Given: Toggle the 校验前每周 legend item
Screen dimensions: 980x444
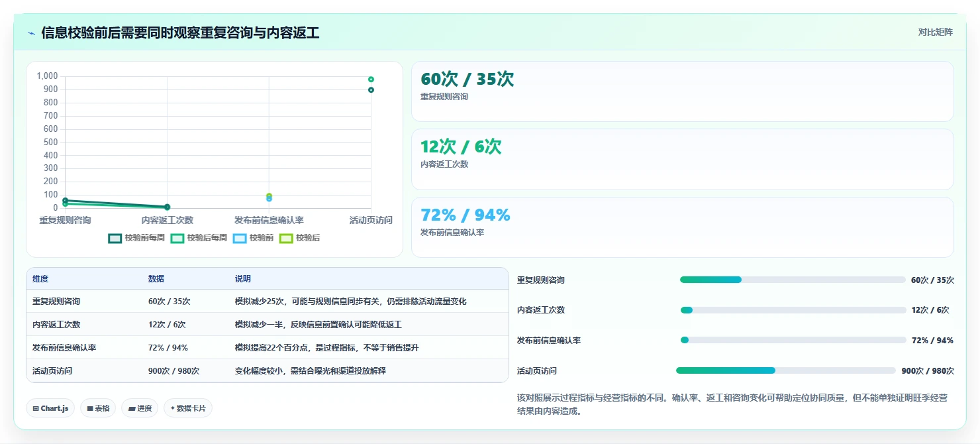Looking at the screenshot, I should point(136,238).
